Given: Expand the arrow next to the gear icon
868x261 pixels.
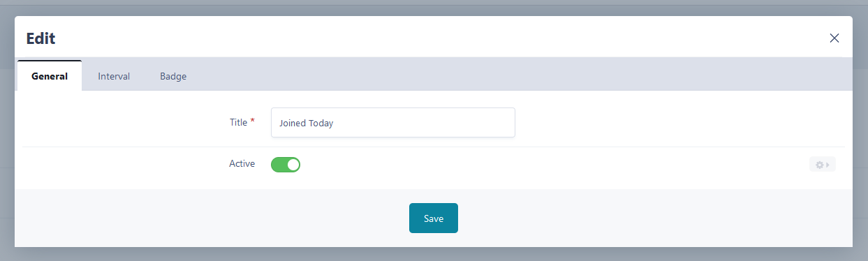Looking at the screenshot, I should coord(827,165).
